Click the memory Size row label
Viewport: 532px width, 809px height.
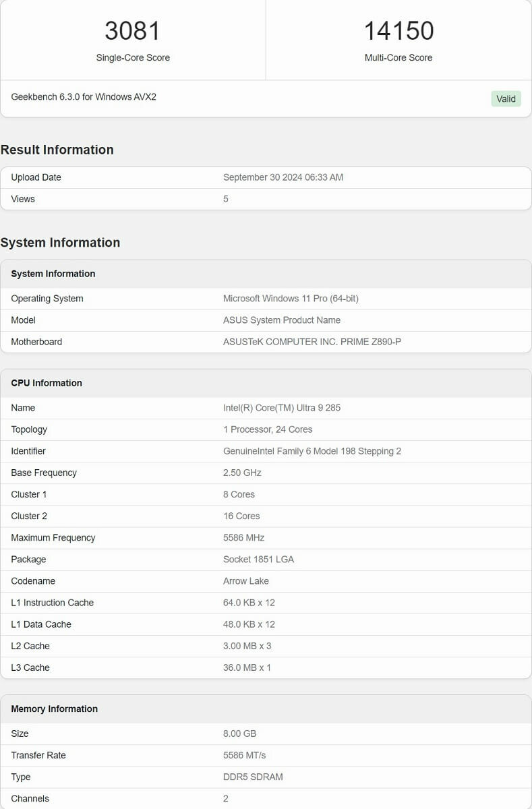pyautogui.click(x=20, y=733)
